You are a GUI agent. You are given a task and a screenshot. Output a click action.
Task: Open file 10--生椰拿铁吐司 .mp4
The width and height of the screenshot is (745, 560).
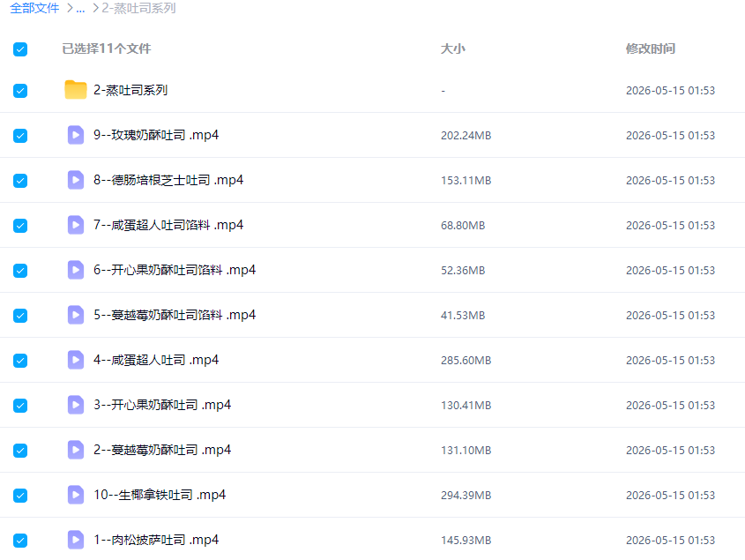tap(160, 495)
